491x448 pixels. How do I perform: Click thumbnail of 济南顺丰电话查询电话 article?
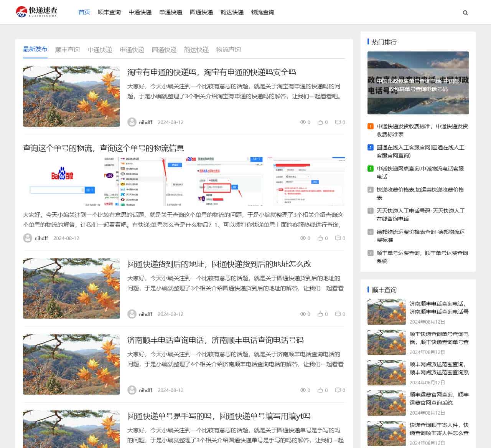(71, 364)
